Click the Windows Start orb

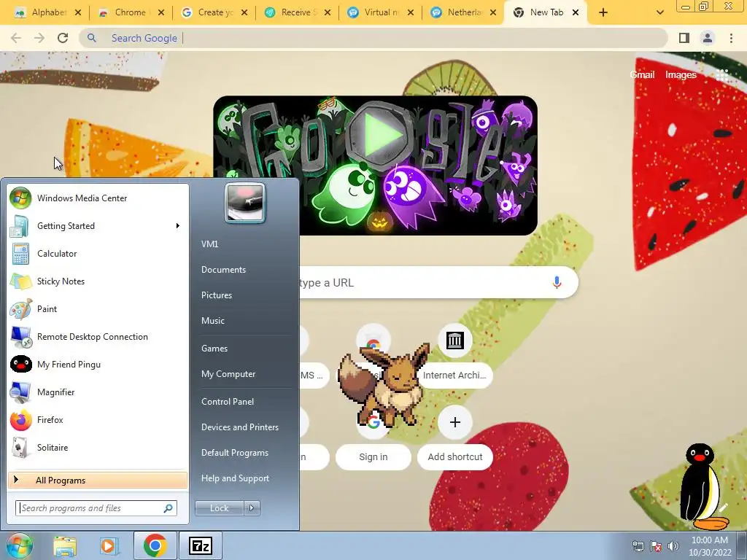pyautogui.click(x=19, y=545)
